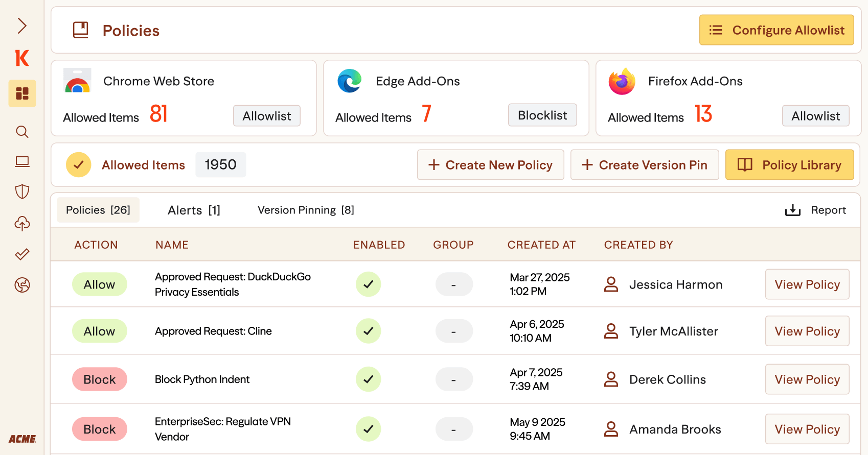Switch to the Alerts [1] tab
Viewport: 868px width, 455px height.
(194, 210)
